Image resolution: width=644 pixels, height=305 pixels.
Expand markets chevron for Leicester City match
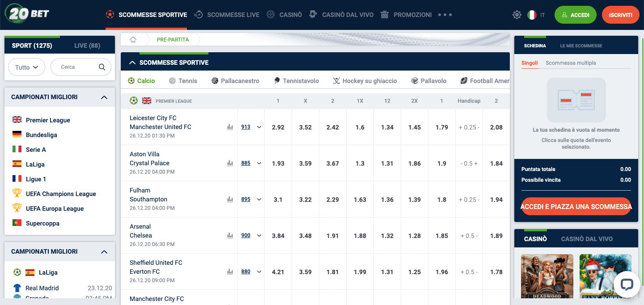pyautogui.click(x=259, y=127)
